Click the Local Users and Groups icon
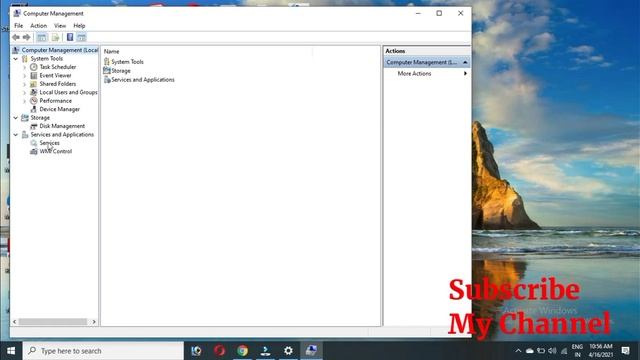Image resolution: width=640 pixels, height=360 pixels. point(34,92)
